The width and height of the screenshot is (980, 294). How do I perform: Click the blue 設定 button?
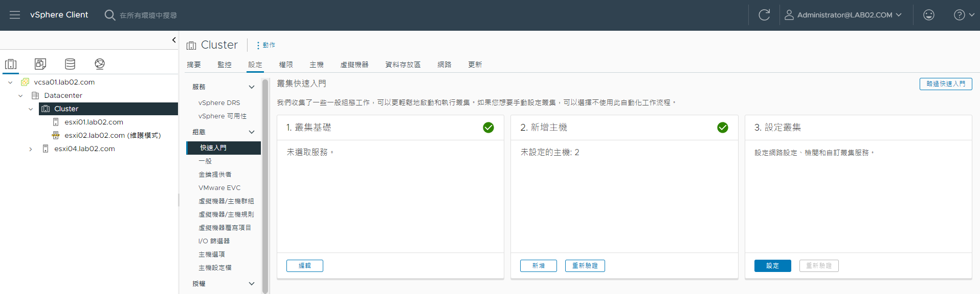pyautogui.click(x=772, y=266)
